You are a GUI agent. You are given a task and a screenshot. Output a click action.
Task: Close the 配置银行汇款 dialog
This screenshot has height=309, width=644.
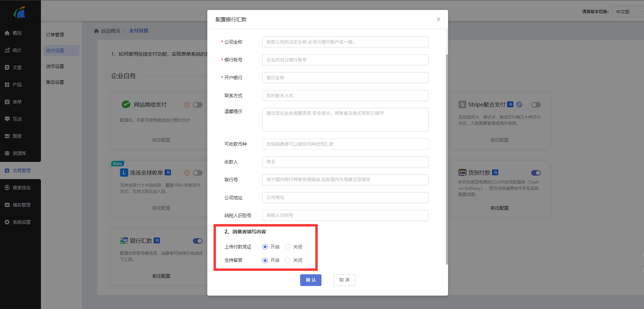click(438, 20)
